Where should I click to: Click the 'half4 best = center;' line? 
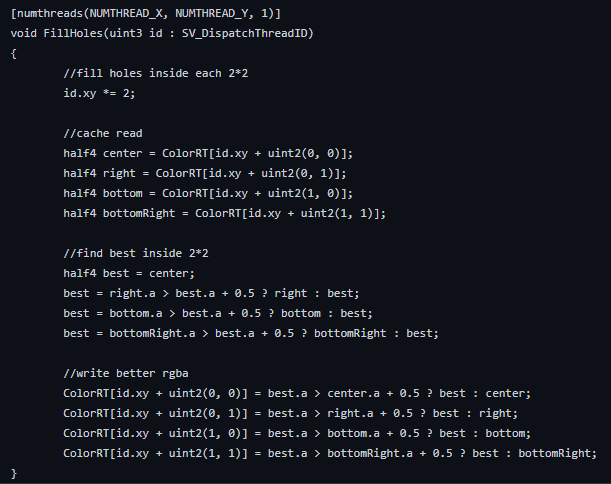(129, 273)
